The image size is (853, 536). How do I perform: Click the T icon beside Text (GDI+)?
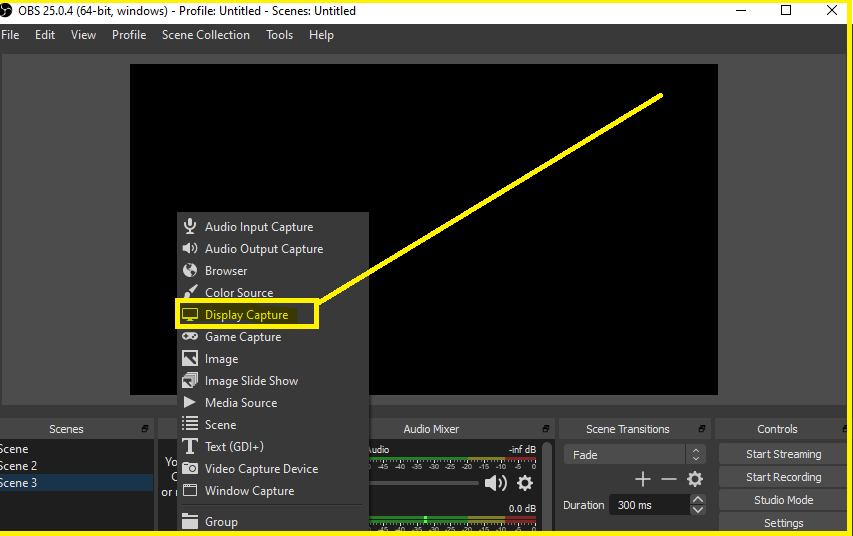[190, 446]
